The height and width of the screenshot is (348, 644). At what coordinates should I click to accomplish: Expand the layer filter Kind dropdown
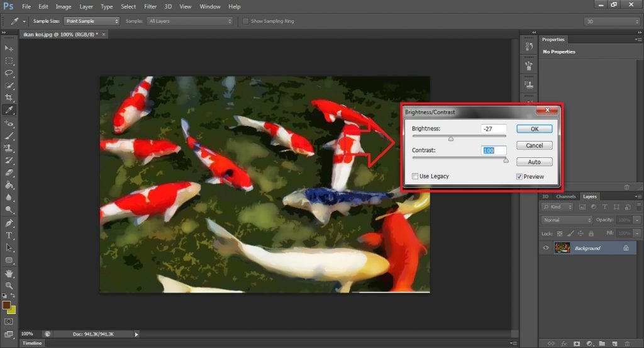coord(558,206)
